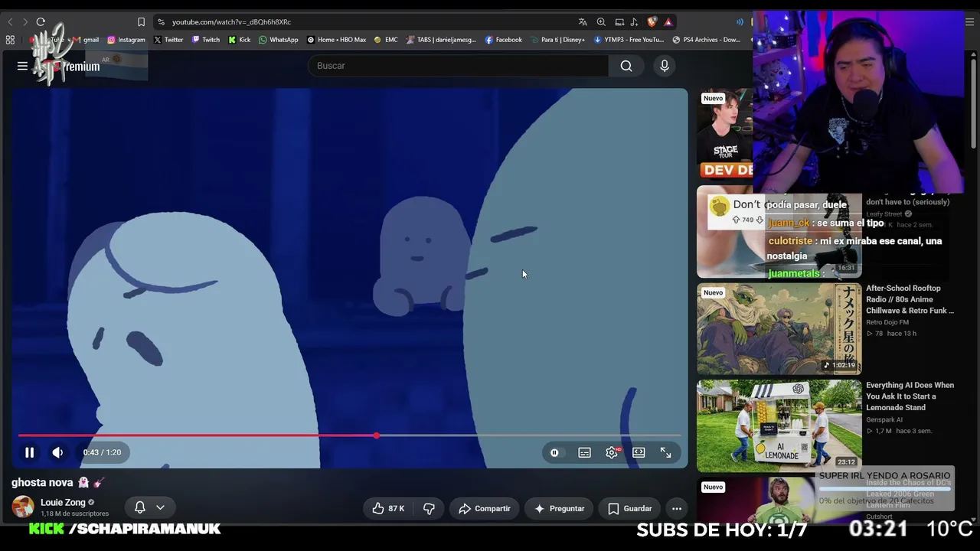
Task: Open the Twitter bookmark
Action: click(x=168, y=40)
